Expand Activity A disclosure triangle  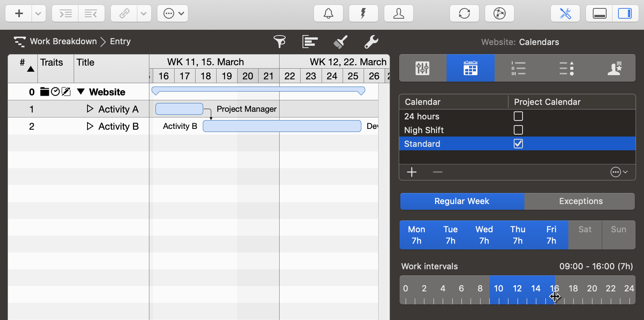[x=90, y=109]
